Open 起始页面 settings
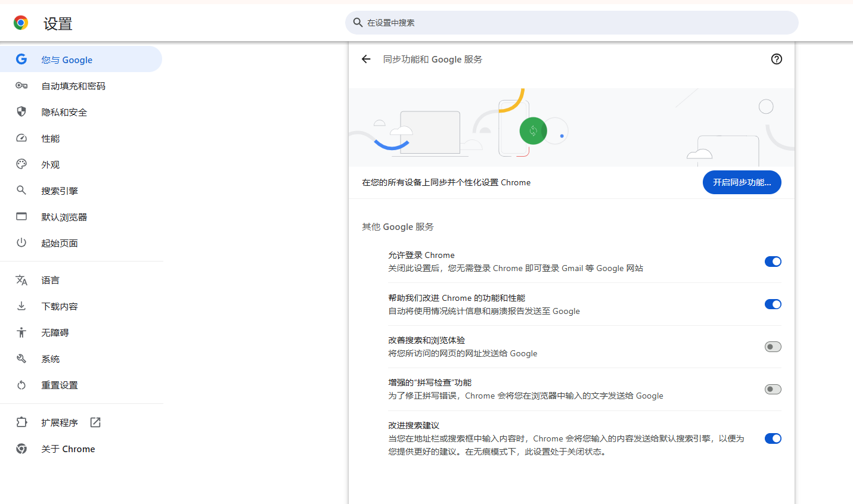The image size is (853, 504). (81, 243)
